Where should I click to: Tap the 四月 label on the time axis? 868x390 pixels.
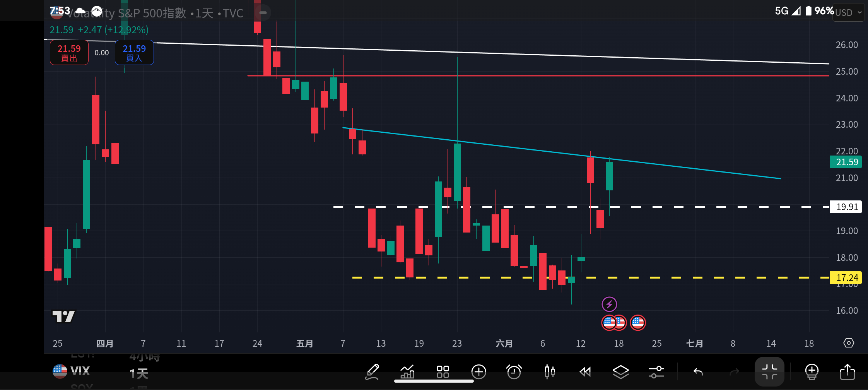click(x=105, y=343)
